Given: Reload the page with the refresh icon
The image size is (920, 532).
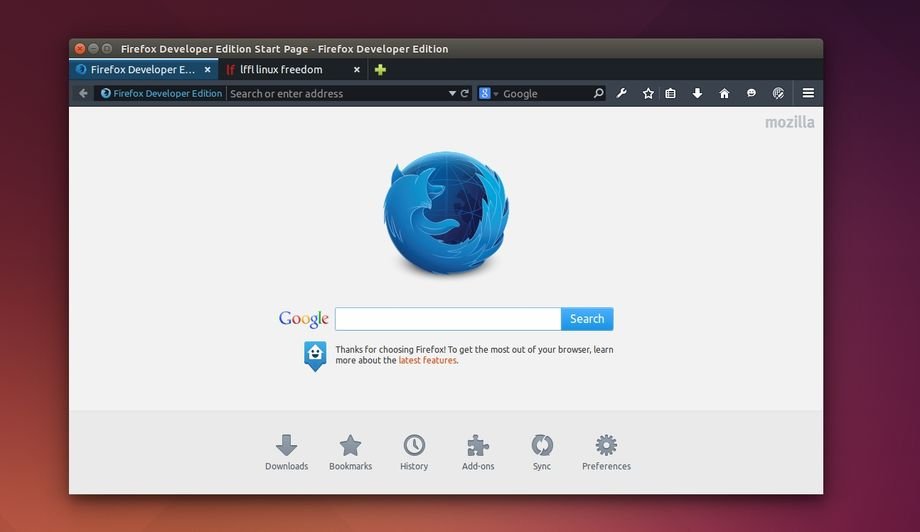Looking at the screenshot, I should 465,93.
